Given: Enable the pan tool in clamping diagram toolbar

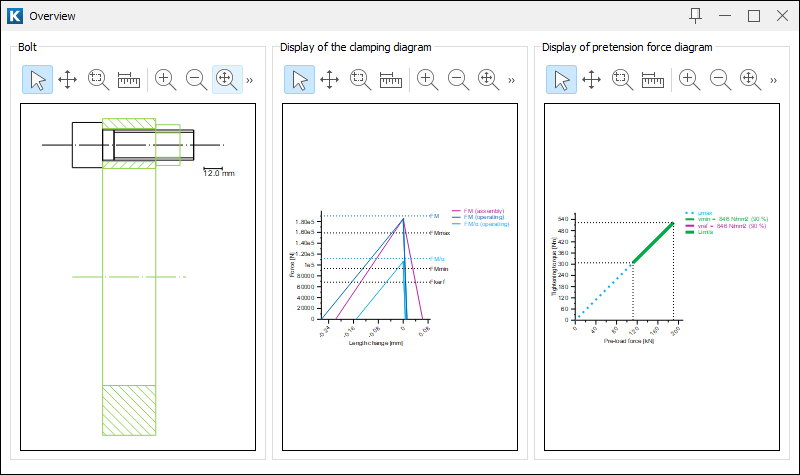Looking at the screenshot, I should click(330, 80).
